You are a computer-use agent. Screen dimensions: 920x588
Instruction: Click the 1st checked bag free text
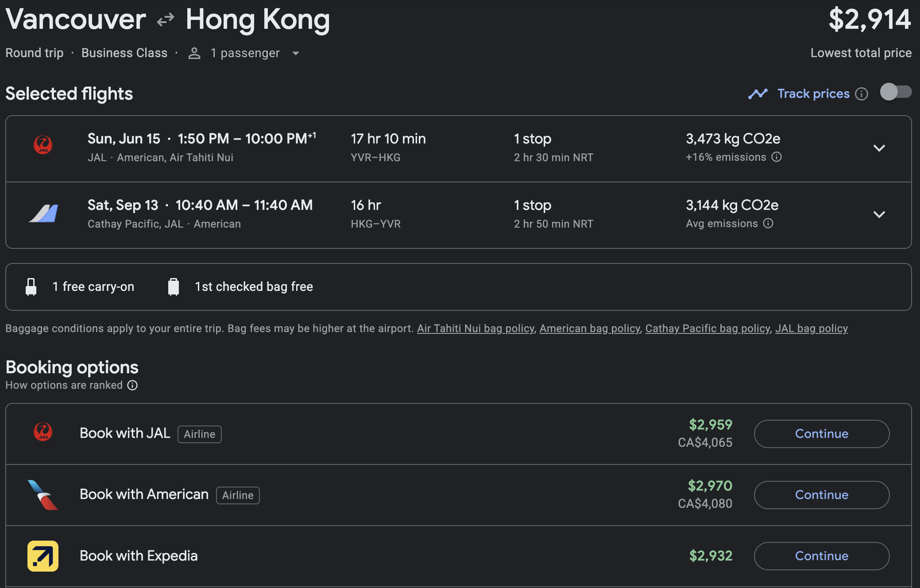[x=254, y=287]
